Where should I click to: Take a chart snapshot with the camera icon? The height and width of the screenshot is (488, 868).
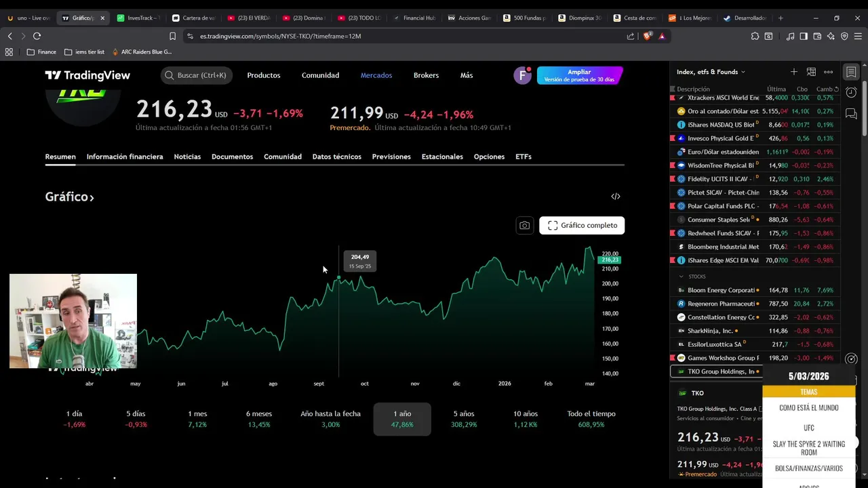[524, 225]
